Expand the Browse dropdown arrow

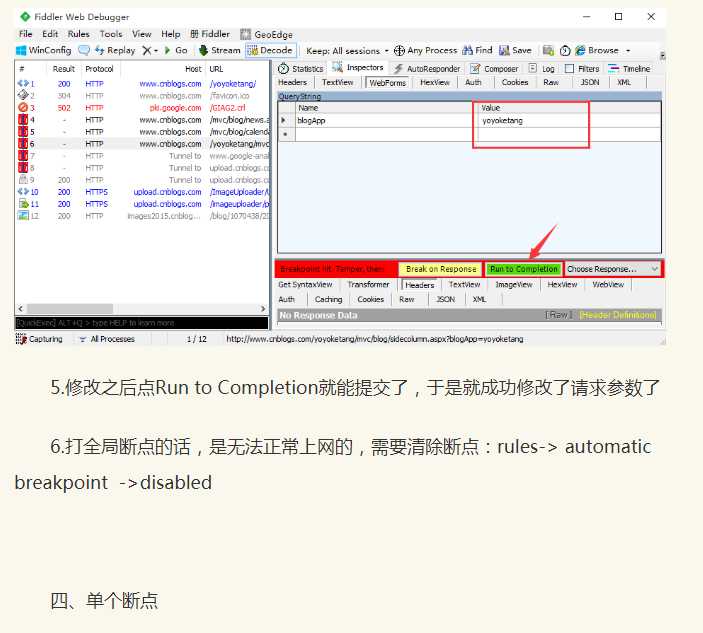click(628, 51)
